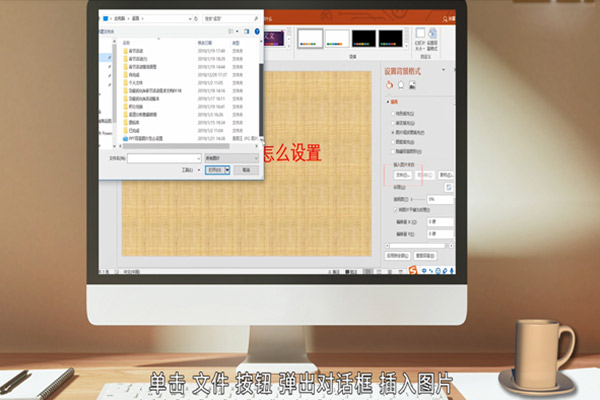Select the 个人文件 folder row
Screen dimensions: 600x400
click(x=190, y=83)
